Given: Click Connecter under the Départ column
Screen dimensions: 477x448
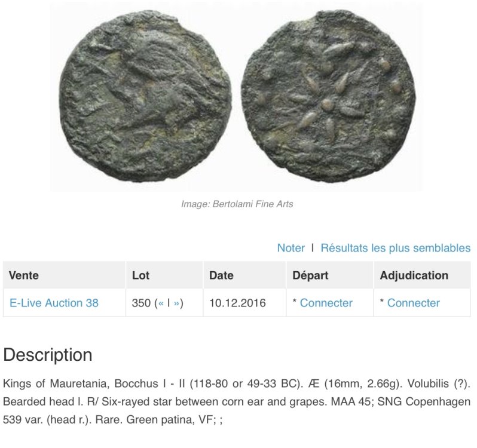Looking at the screenshot, I should pos(326,303).
